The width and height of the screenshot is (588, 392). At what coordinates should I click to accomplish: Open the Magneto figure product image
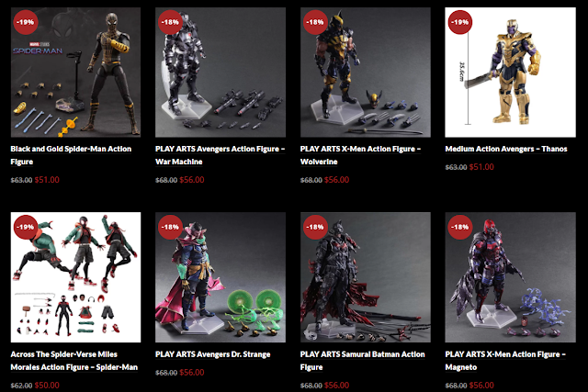(x=511, y=277)
